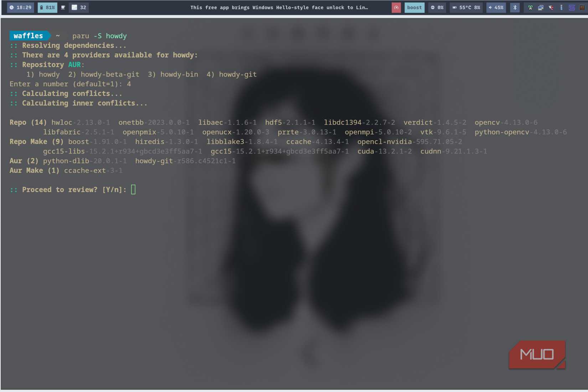The height and width of the screenshot is (392, 588).
Task: Click the 'Enter a number (default=1): 4' line
Action: (x=70, y=84)
